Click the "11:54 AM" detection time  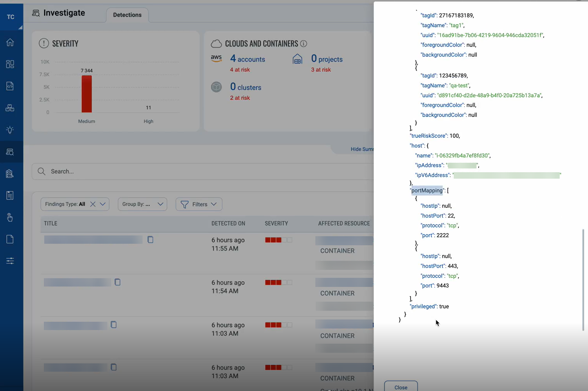225,291
